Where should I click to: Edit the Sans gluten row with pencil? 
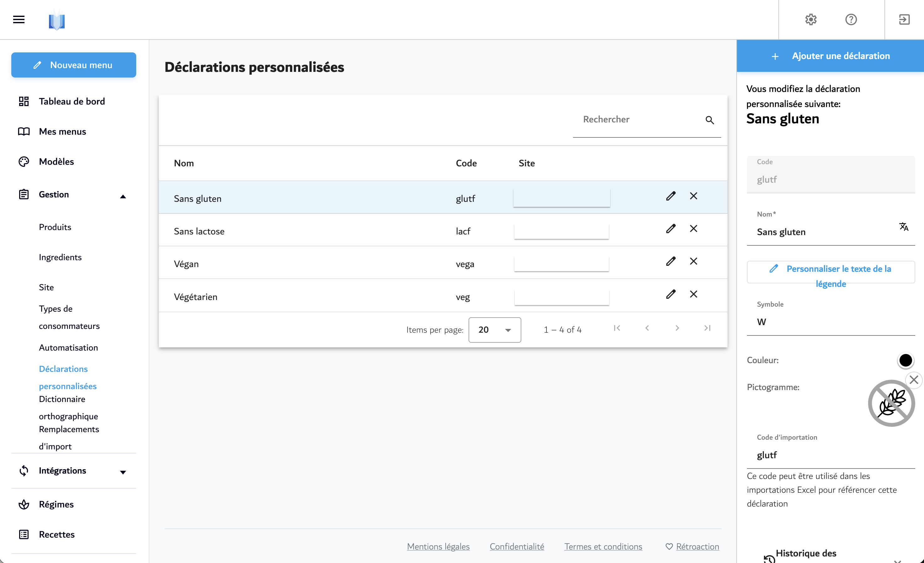pos(671,196)
